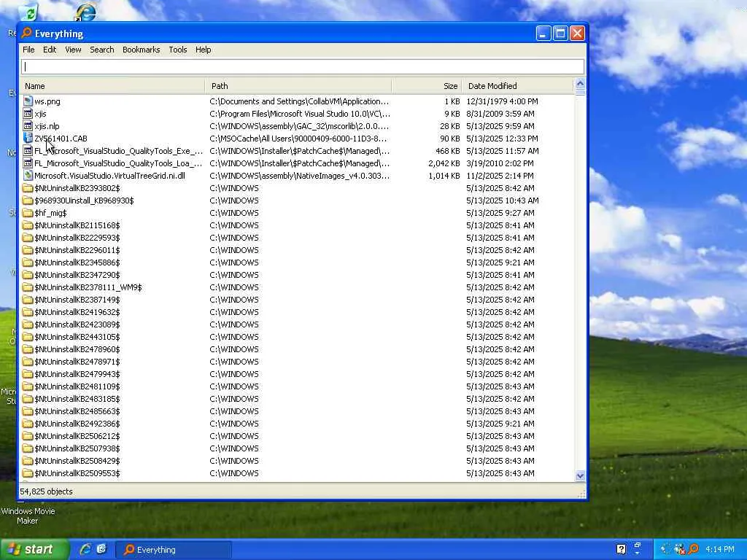747x560 pixels.
Task: Sort results by Date Modified column
Action: pyautogui.click(x=518, y=86)
